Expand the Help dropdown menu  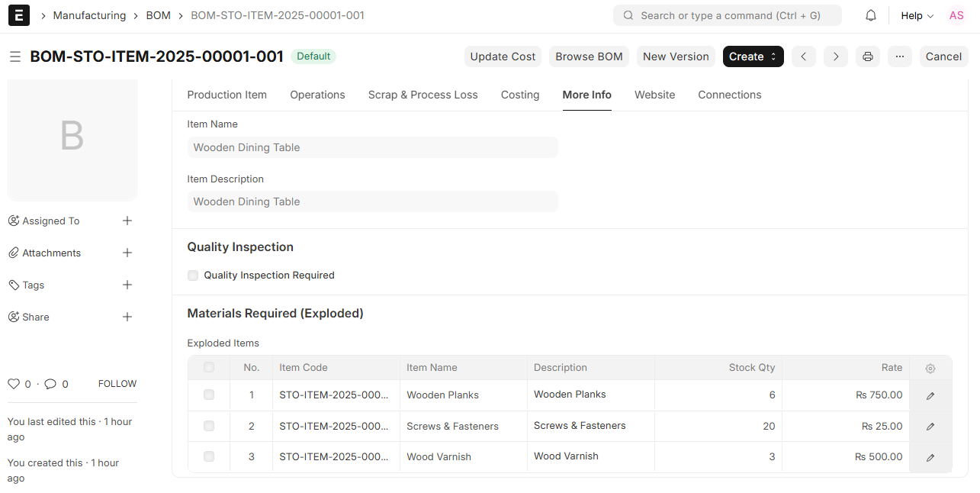[x=917, y=15]
